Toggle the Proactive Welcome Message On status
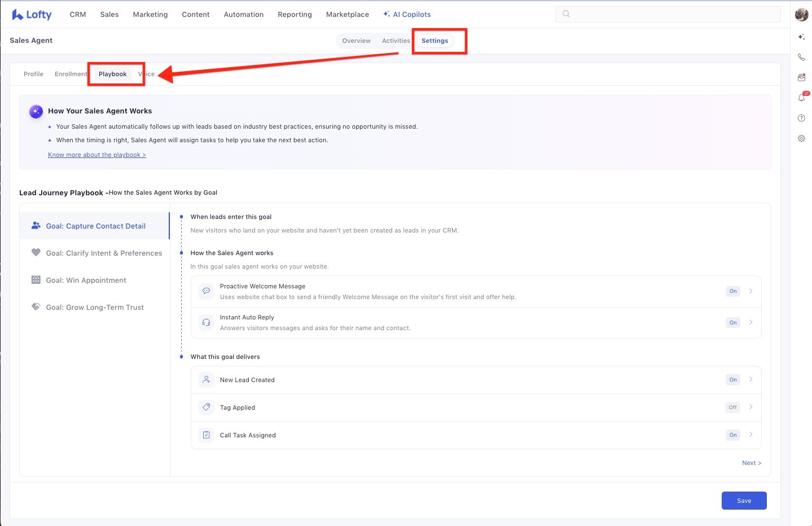Screen dimensions: 812x526 coord(732,291)
